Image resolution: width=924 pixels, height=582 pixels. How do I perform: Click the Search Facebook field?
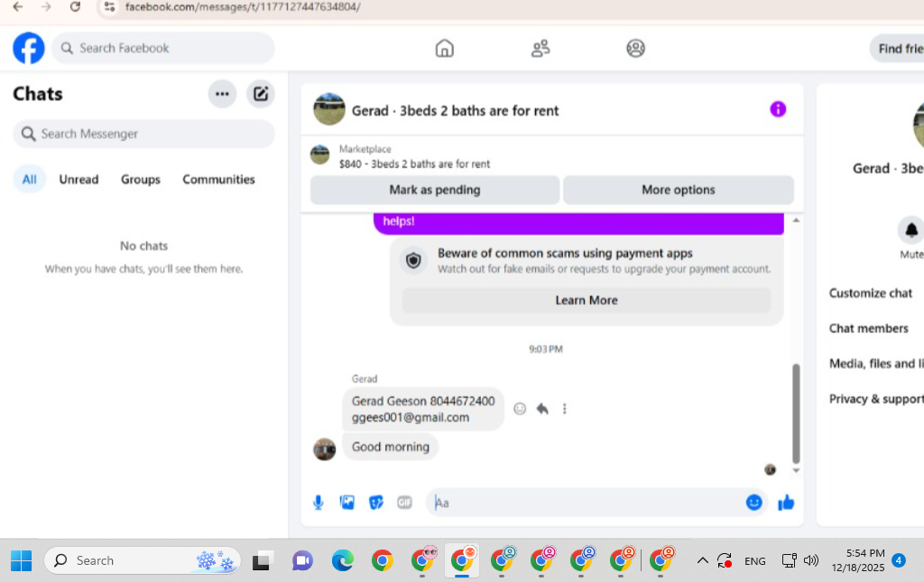(163, 49)
